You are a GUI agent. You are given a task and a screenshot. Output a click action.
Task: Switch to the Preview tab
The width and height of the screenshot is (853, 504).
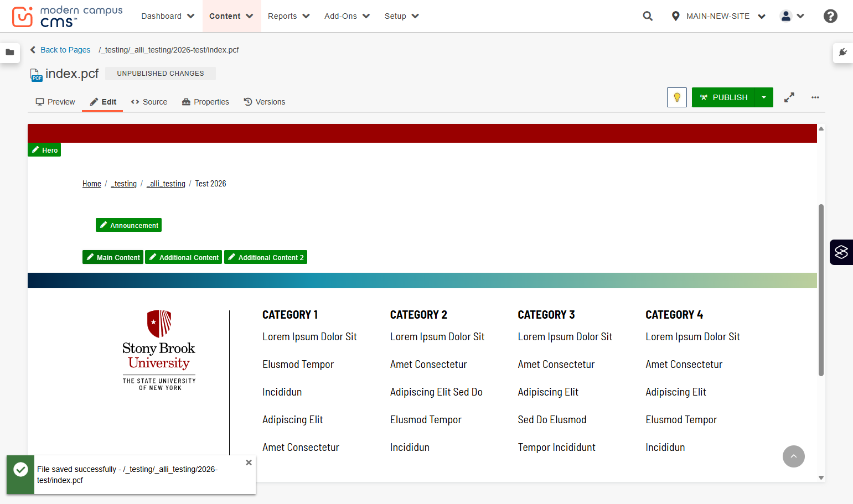point(55,102)
